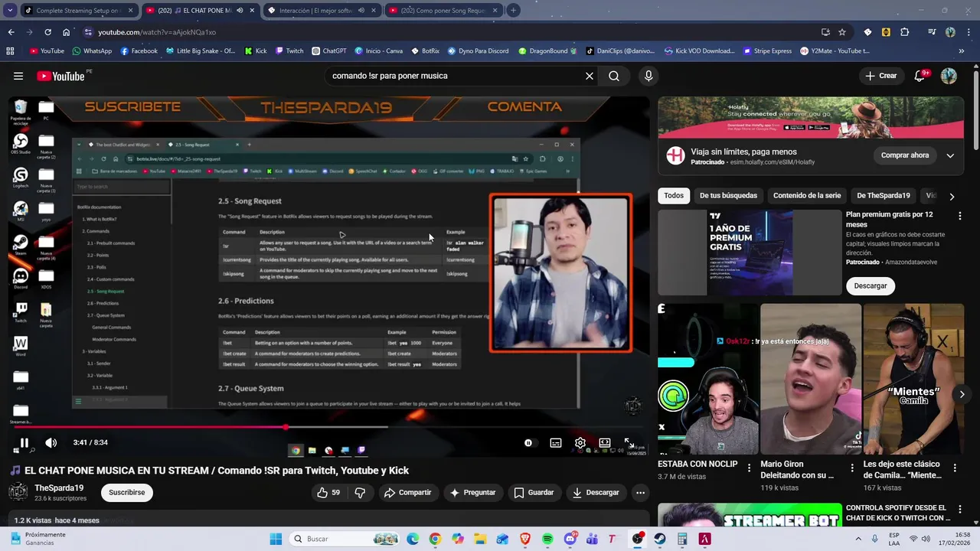980x551 pixels.
Task: Open Steam from the taskbar
Action: [660, 539]
